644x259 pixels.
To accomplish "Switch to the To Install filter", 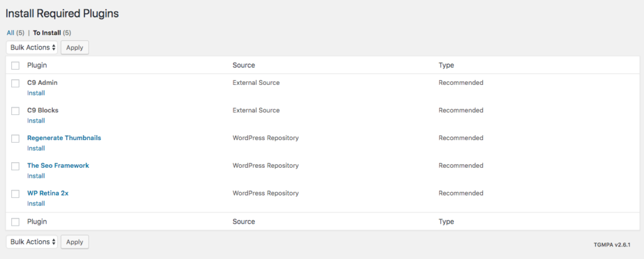I will pyautogui.click(x=47, y=33).
